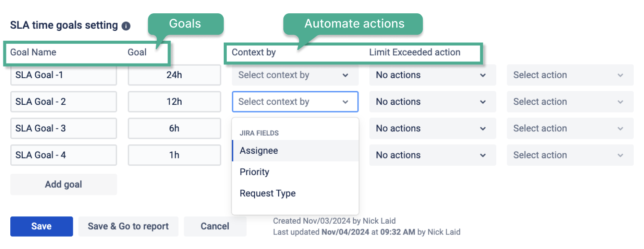Click the Add goal button

(x=64, y=185)
